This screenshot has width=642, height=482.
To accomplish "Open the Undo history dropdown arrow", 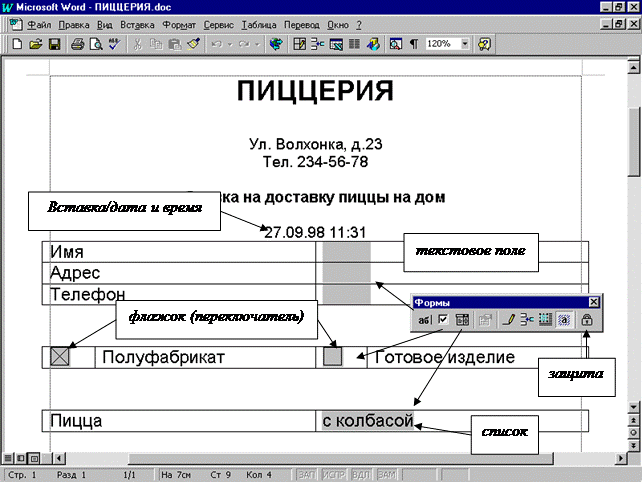I will coord(230,44).
